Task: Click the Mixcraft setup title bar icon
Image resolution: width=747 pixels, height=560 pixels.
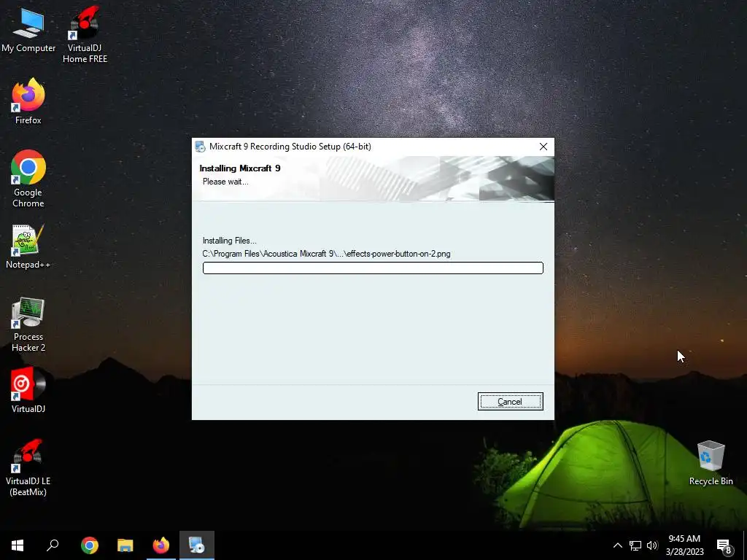Action: point(201,147)
